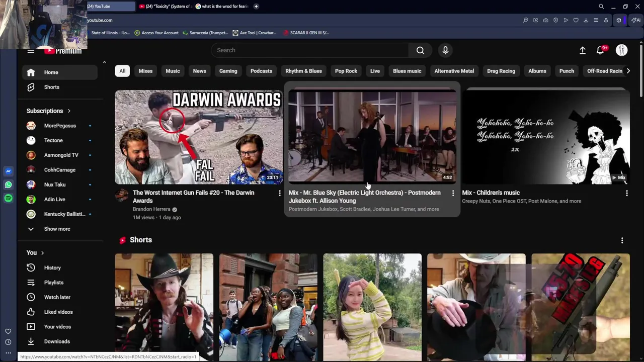This screenshot has height=362, width=644.
Task: Open Messenger in Opera sidebar
Action: coord(8,171)
